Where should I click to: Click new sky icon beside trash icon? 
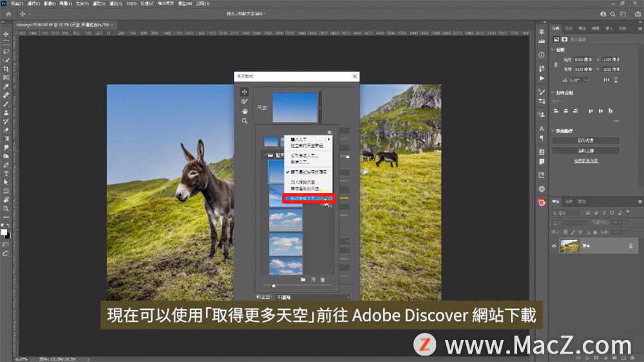(313, 280)
